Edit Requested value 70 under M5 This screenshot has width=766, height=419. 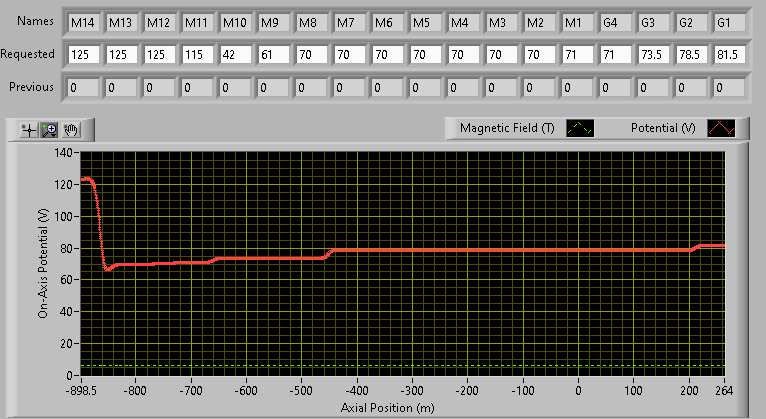point(426,55)
